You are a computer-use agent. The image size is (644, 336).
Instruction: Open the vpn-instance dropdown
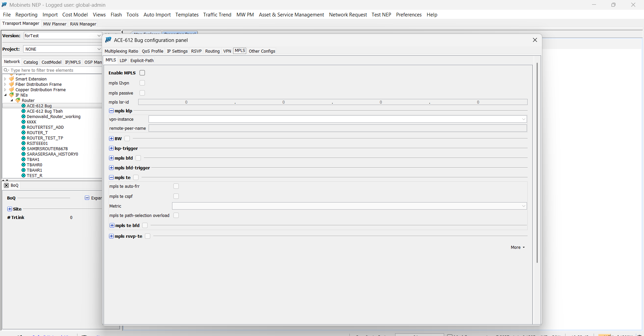(x=523, y=119)
